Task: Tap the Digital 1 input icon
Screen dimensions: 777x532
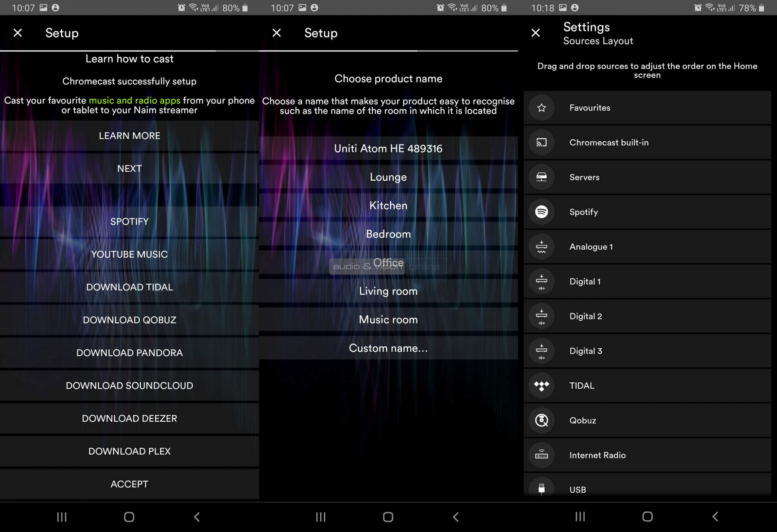Action: (542, 282)
